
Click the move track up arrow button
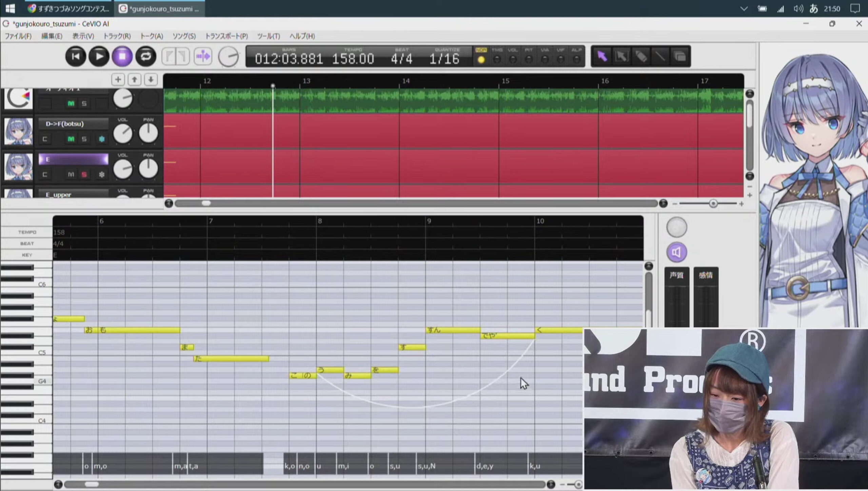[x=135, y=80]
